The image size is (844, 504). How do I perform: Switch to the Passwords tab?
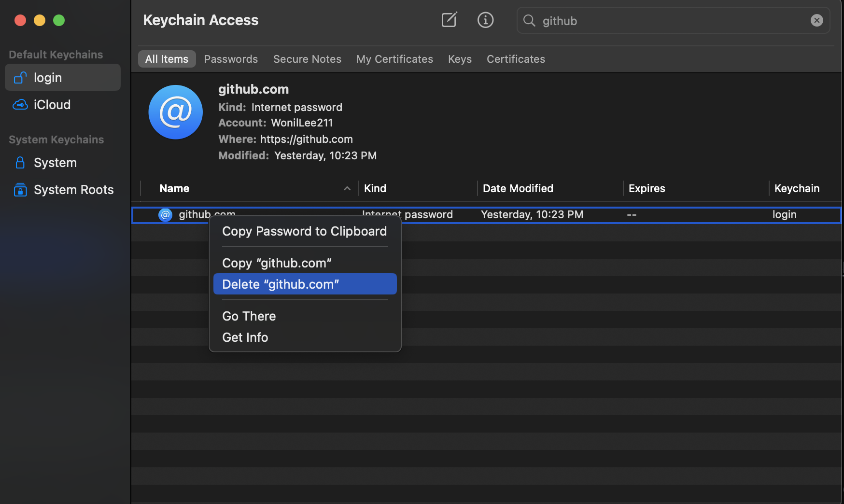pyautogui.click(x=231, y=59)
